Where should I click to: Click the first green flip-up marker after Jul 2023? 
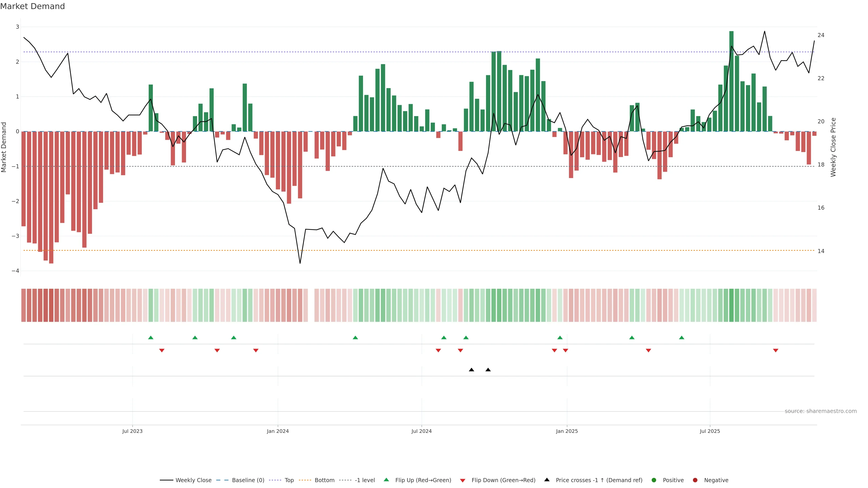[151, 338]
